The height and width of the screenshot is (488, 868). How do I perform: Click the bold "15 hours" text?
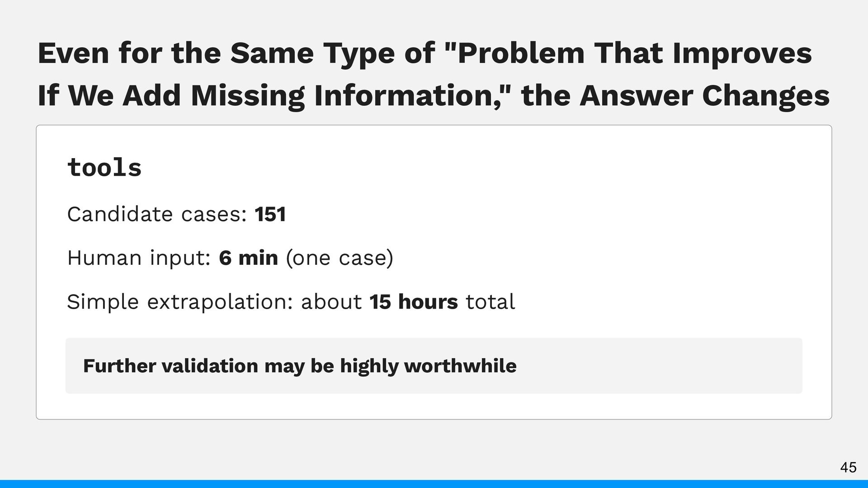tap(414, 301)
